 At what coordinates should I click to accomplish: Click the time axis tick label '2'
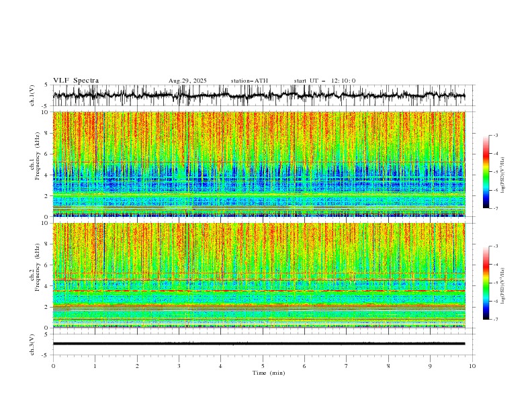click(137, 366)
